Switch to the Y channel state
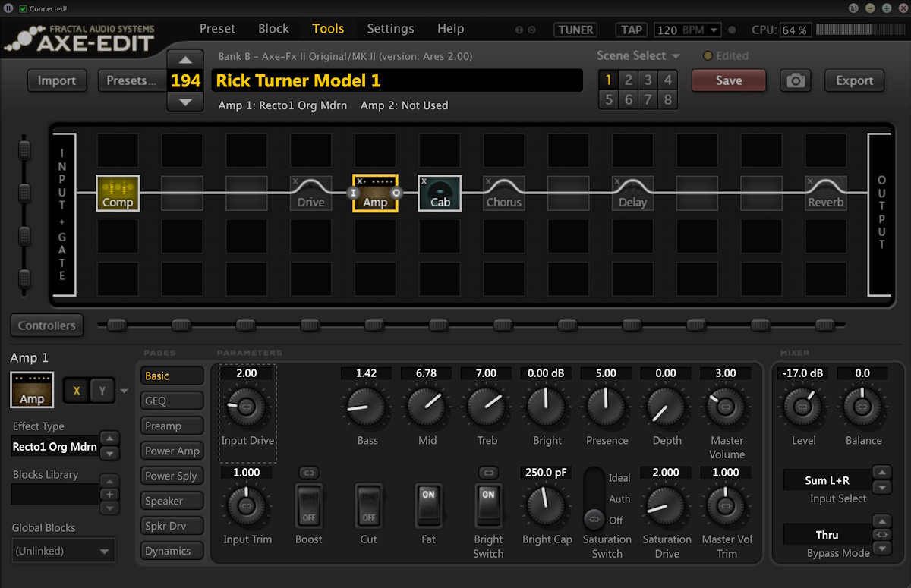The width and height of the screenshot is (911, 588). pyautogui.click(x=102, y=390)
